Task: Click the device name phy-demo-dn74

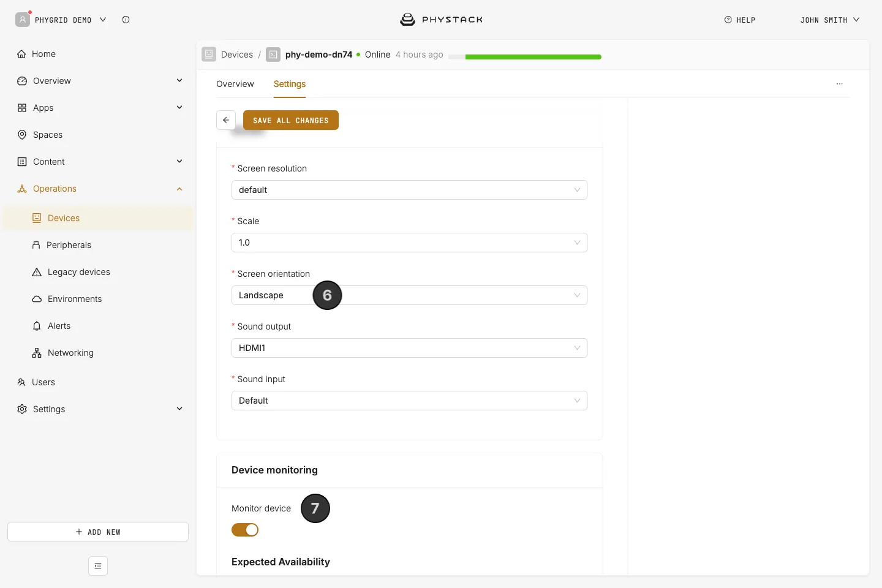Action: pos(319,55)
